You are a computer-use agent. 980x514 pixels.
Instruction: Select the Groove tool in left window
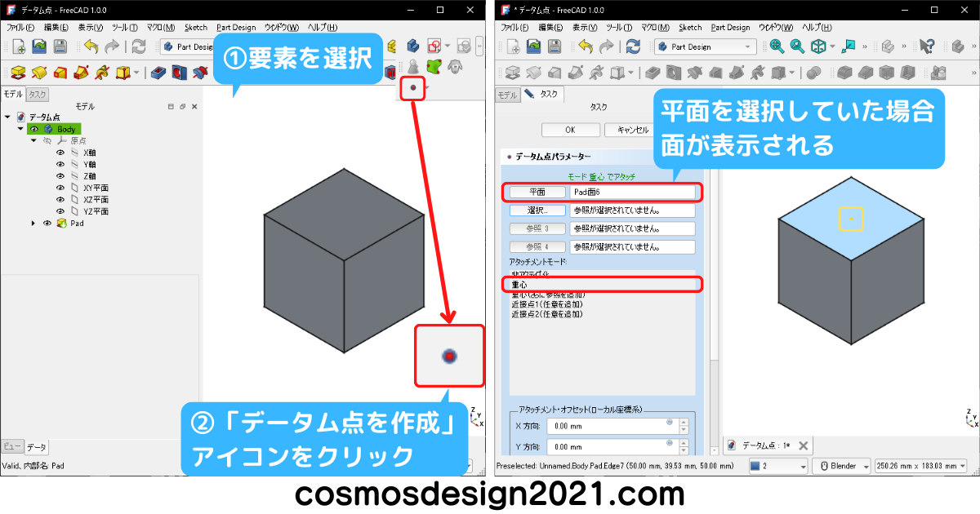tap(200, 73)
